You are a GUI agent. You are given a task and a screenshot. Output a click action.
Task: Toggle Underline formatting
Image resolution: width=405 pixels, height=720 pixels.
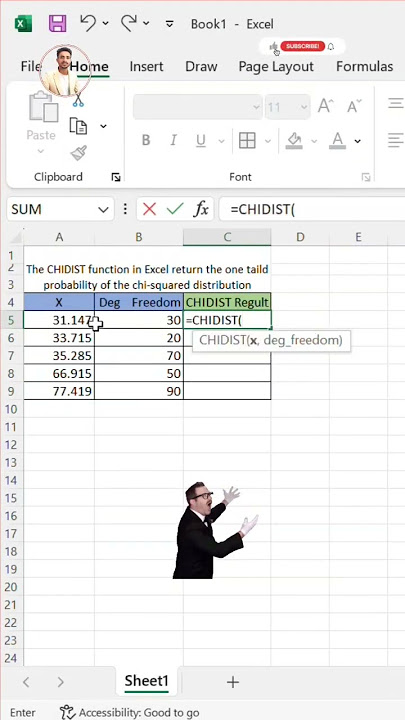(201, 141)
